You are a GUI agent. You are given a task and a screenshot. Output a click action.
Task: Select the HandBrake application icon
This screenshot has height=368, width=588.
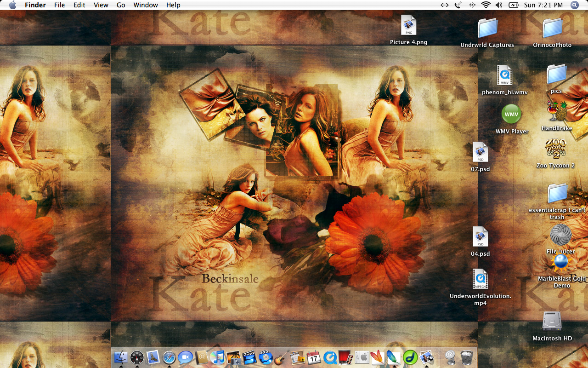(x=557, y=112)
